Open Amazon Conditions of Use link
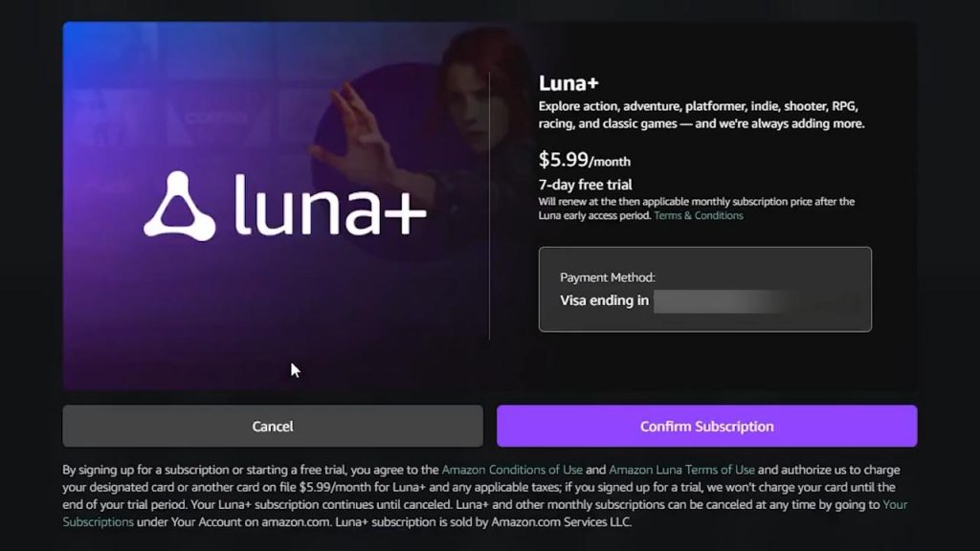 tap(512, 470)
